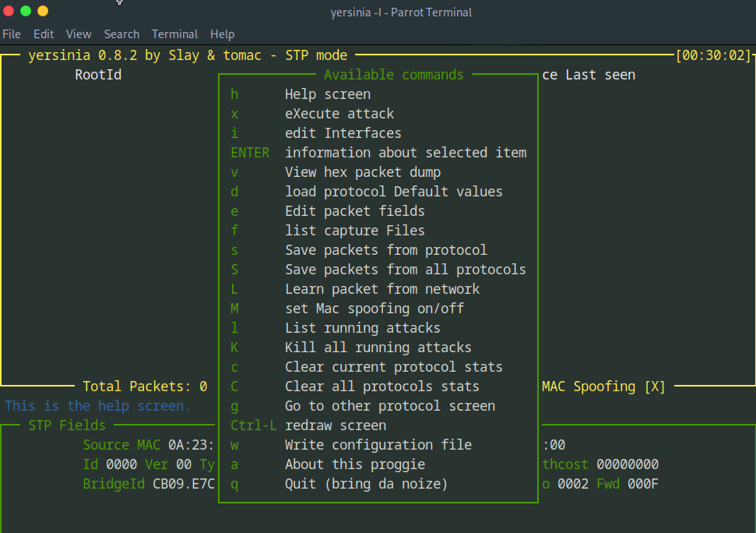Open the View menu

tap(79, 34)
